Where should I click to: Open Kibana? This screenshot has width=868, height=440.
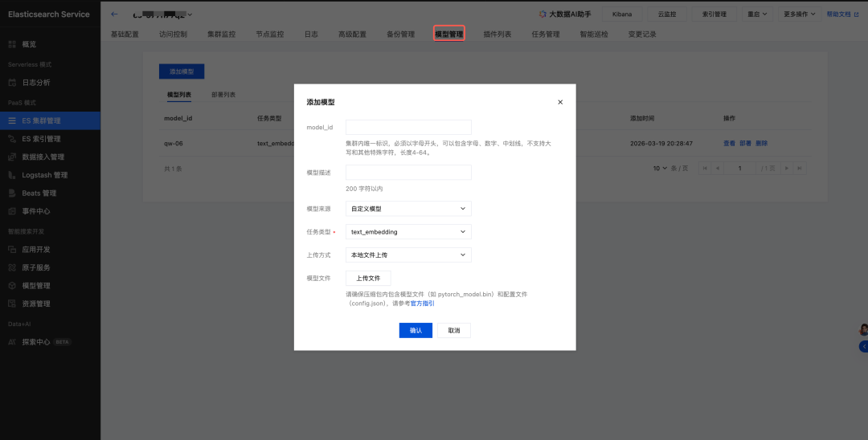coord(622,14)
